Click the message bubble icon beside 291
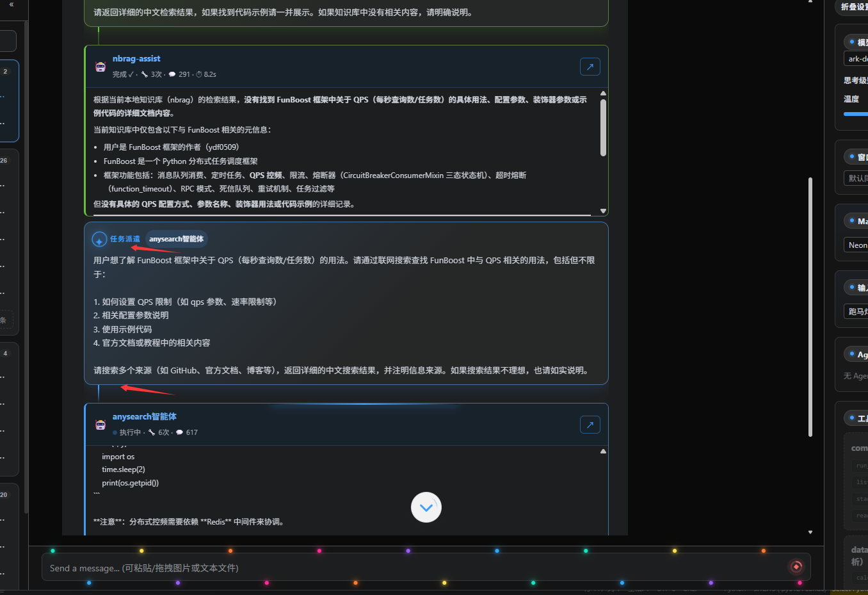Image resolution: width=868 pixels, height=595 pixels. tap(172, 74)
